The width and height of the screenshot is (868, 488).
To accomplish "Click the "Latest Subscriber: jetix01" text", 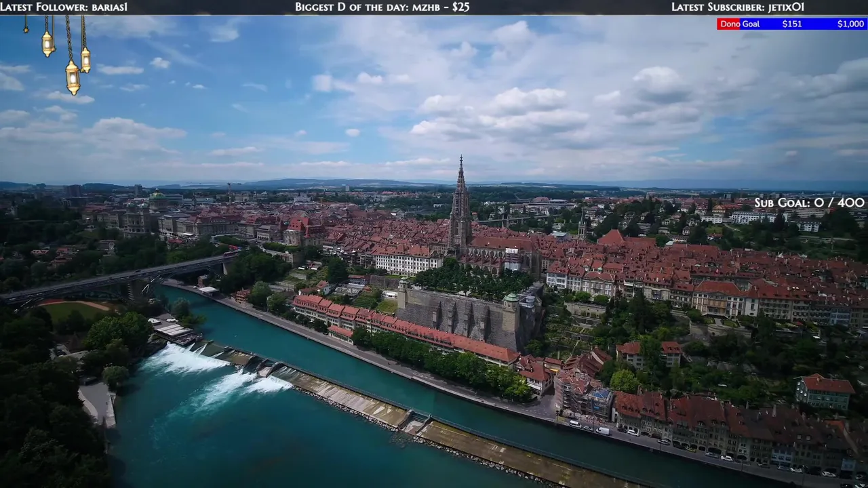I will [x=738, y=7].
